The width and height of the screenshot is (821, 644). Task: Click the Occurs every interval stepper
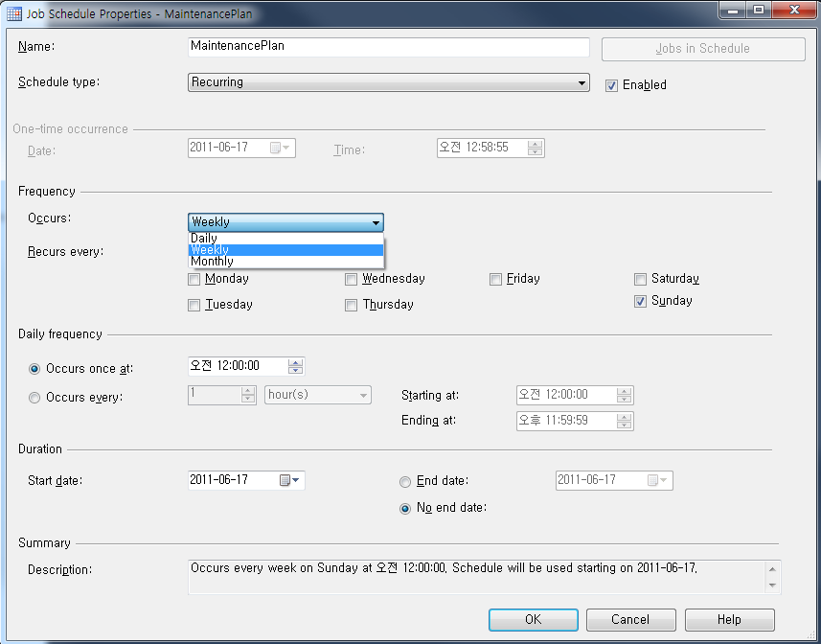tap(248, 395)
